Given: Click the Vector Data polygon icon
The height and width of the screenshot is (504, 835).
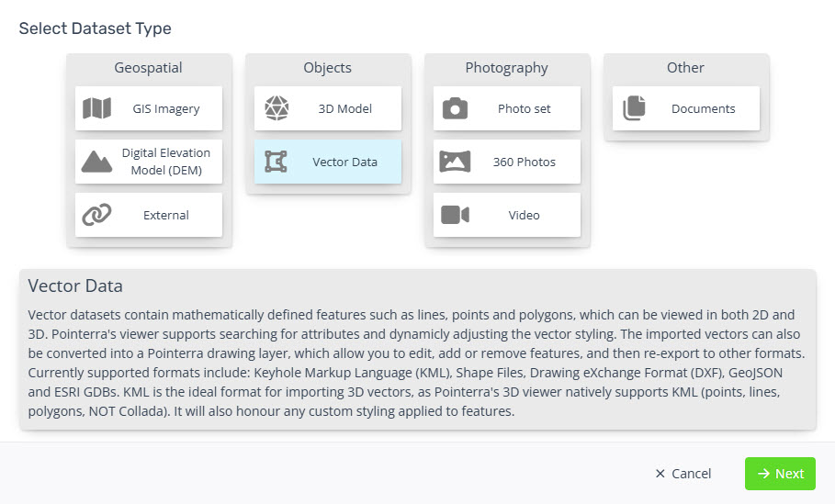Looking at the screenshot, I should tap(276, 162).
